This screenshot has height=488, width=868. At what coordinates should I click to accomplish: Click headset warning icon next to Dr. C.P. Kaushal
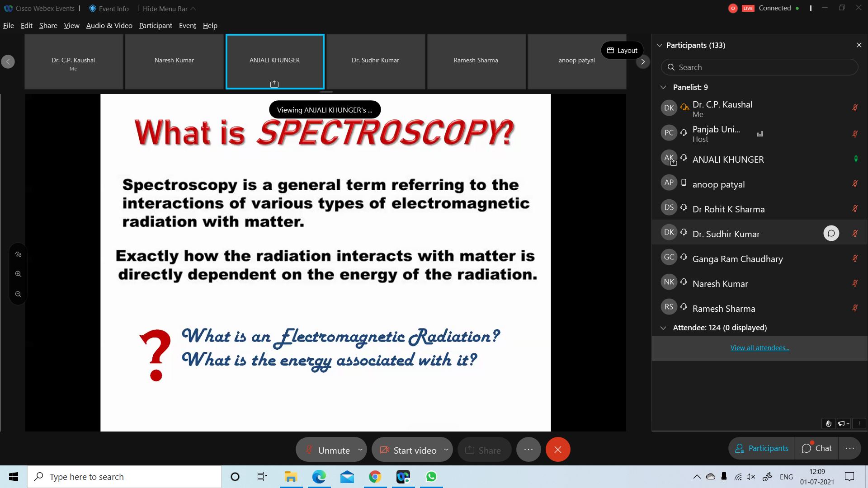pyautogui.click(x=684, y=107)
